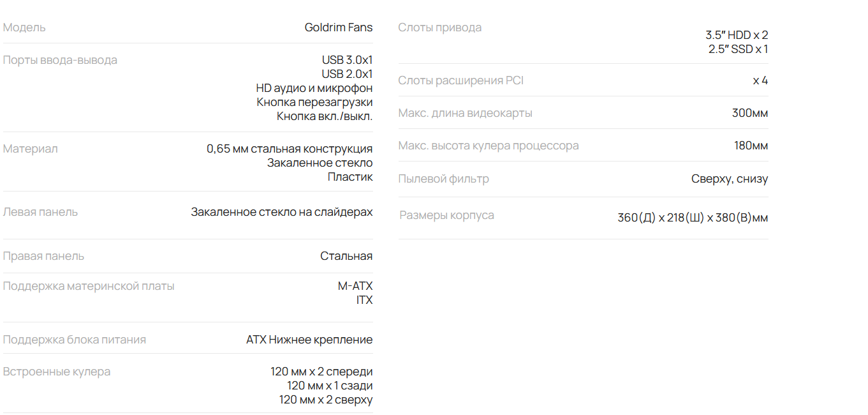This screenshot has width=868, height=415.
Task: Click the "Материал" specification label
Action: pos(30,149)
